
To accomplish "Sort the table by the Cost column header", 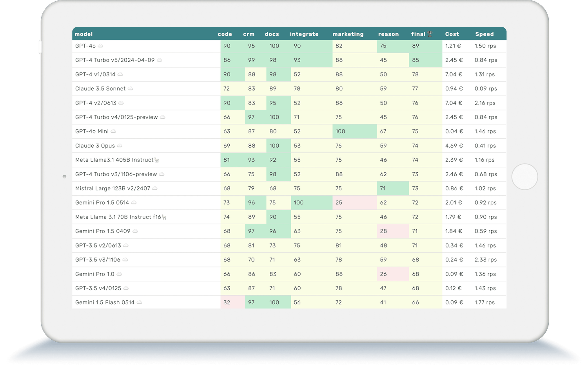I will click(x=452, y=34).
